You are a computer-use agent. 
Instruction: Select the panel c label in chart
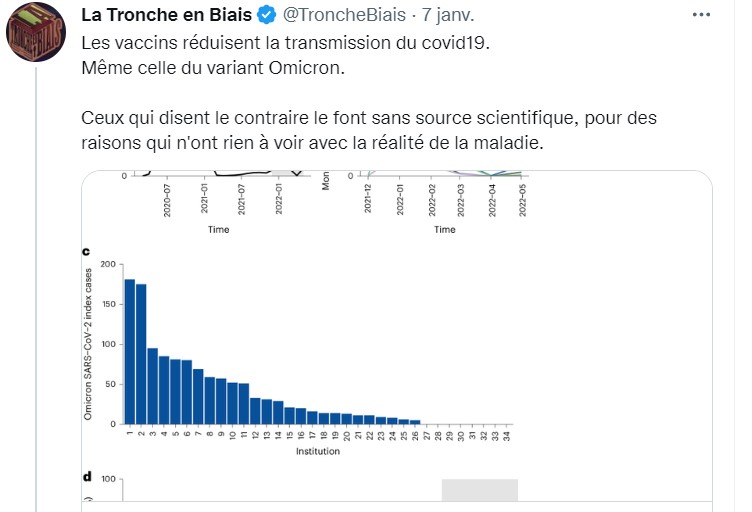coord(86,251)
